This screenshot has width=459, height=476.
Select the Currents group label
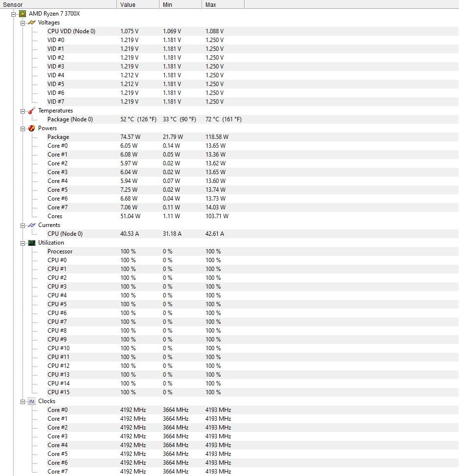point(49,225)
